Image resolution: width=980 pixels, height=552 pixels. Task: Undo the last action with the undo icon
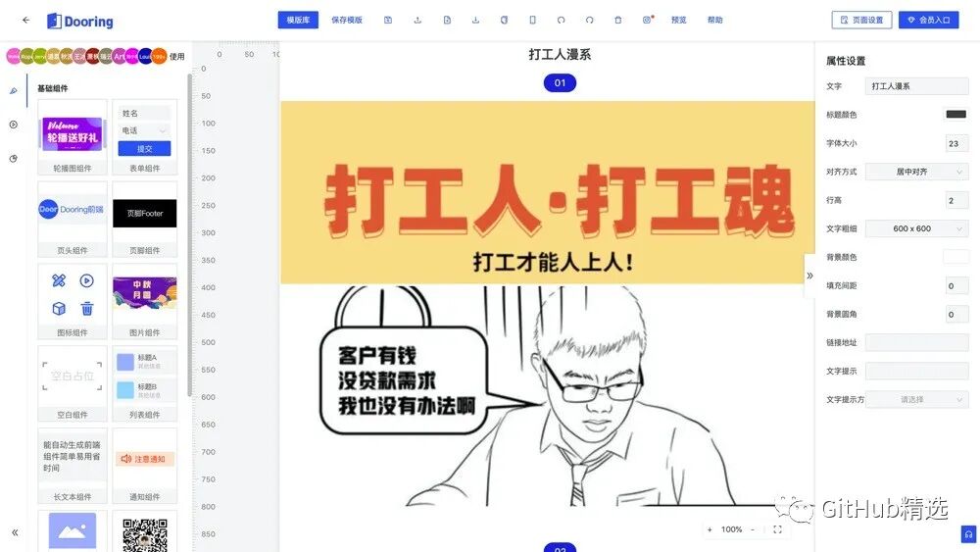pos(562,20)
